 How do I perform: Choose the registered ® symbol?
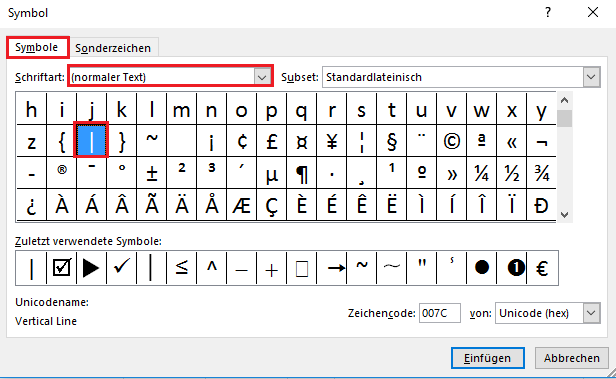click(62, 173)
